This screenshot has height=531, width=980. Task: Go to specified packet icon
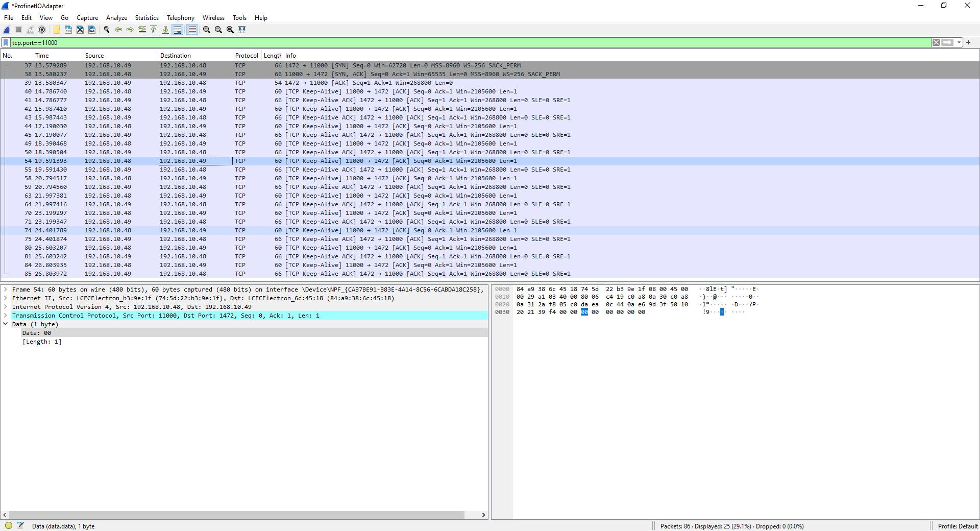click(142, 30)
